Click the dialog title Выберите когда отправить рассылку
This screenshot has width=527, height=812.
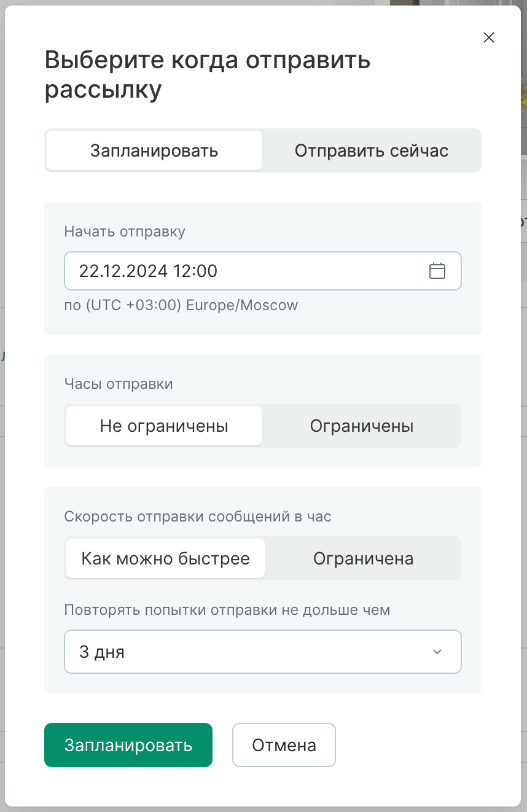click(206, 74)
